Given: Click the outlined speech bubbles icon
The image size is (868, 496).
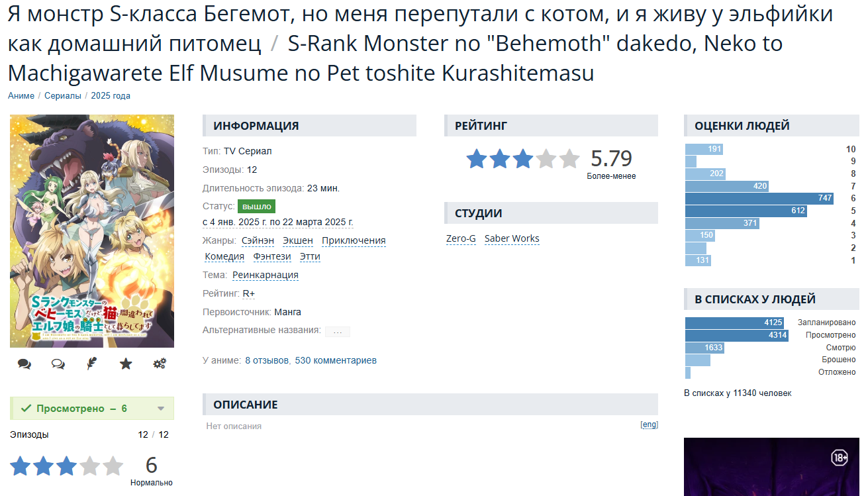Looking at the screenshot, I should [x=58, y=364].
